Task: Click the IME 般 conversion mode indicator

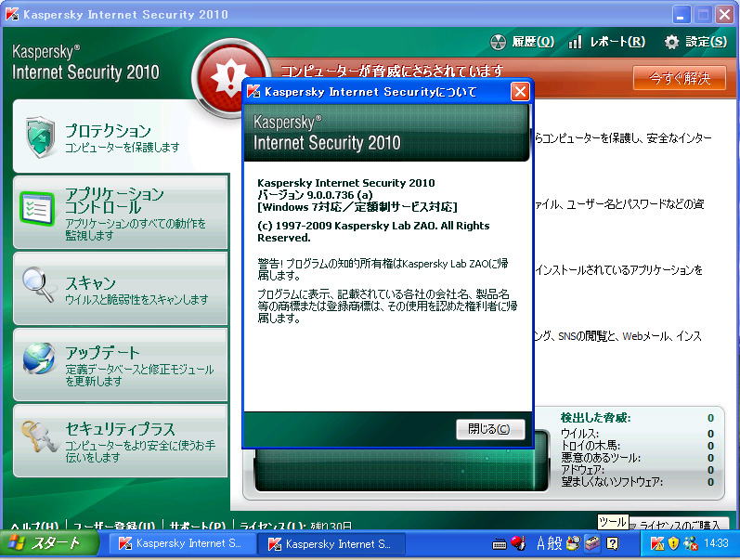Action: click(555, 543)
